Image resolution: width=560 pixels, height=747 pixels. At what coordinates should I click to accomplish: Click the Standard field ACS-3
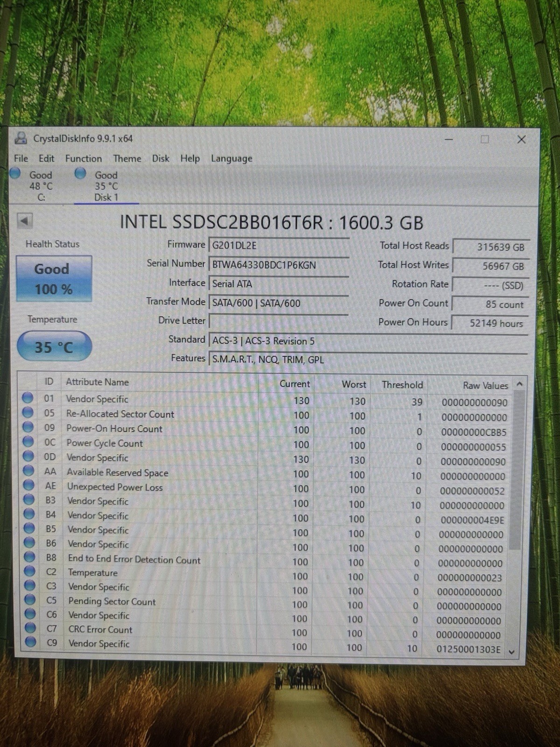coord(368,341)
